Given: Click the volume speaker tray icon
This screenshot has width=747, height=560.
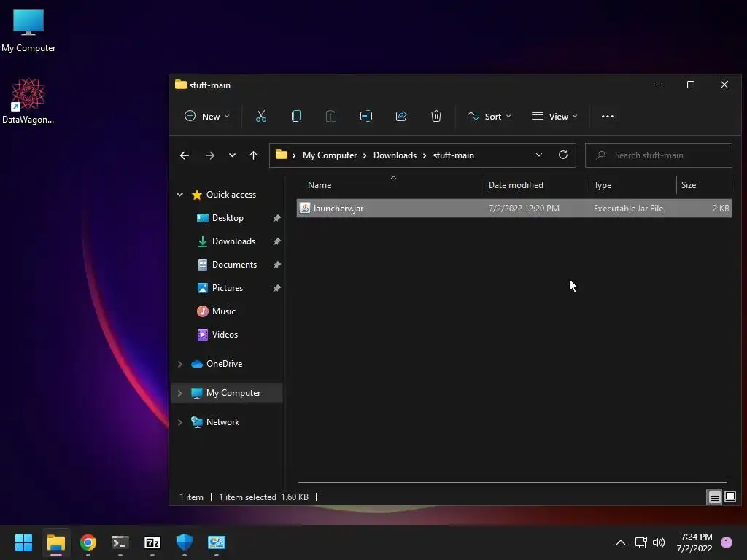Looking at the screenshot, I should (x=659, y=542).
